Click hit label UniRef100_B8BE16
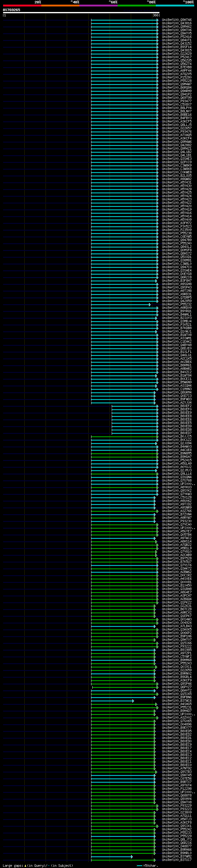Image resolution: width=197 pixels, height=868 pixels. pos(177,115)
